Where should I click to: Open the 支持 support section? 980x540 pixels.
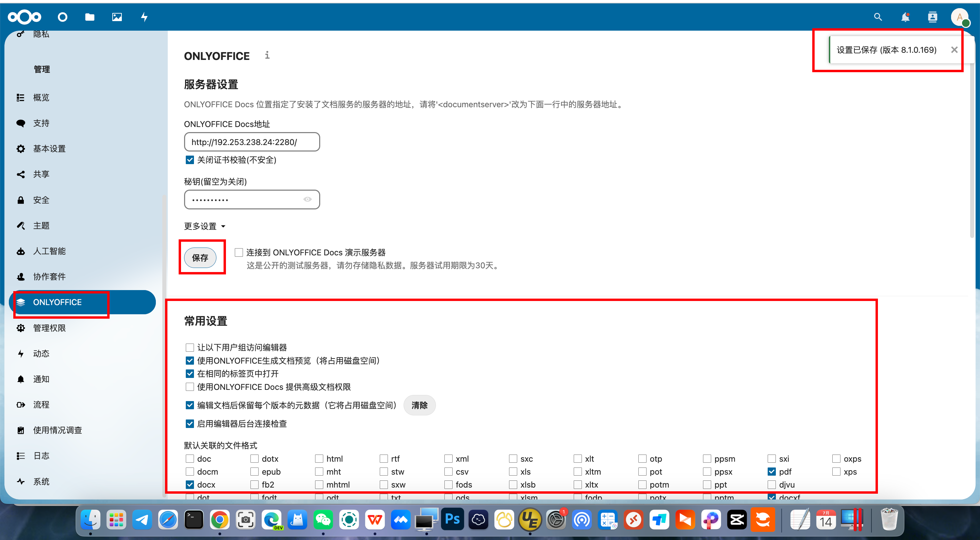[x=82, y=123]
